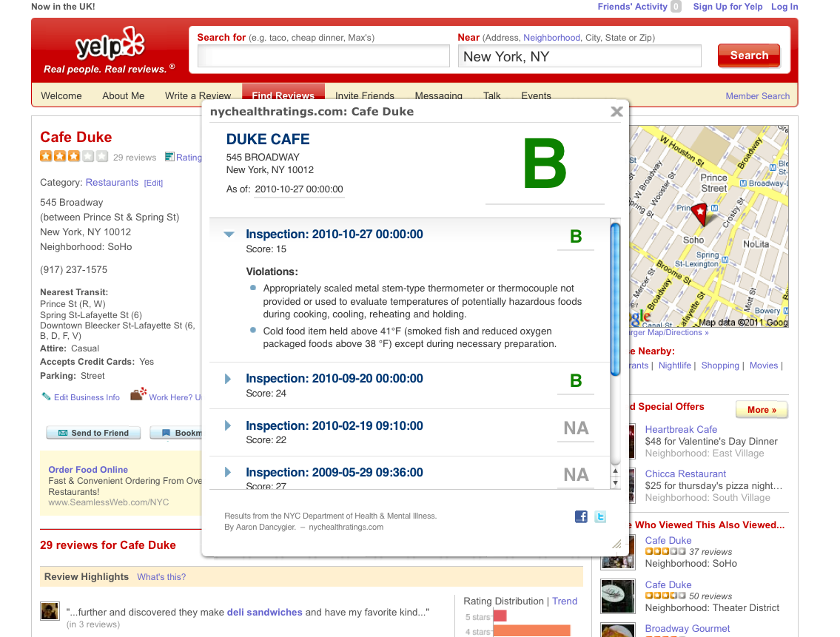Expand the 2010-02-19 inspection

[x=228, y=426]
